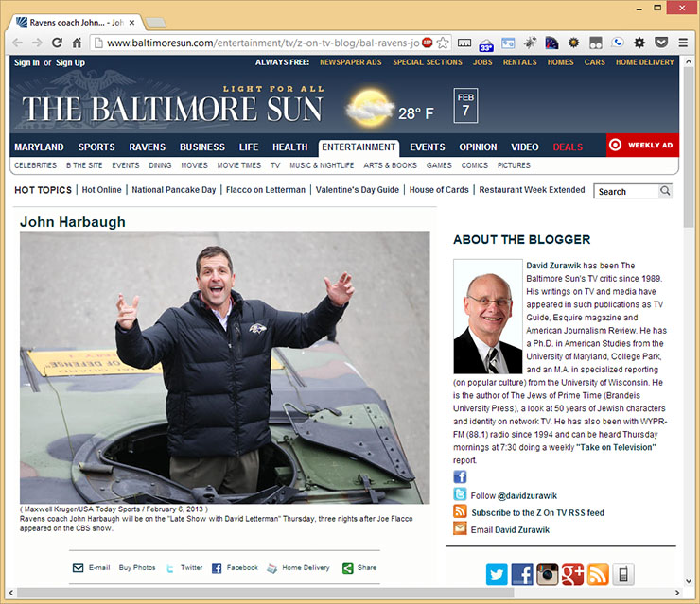Open the "Take on Television" link

(616, 447)
